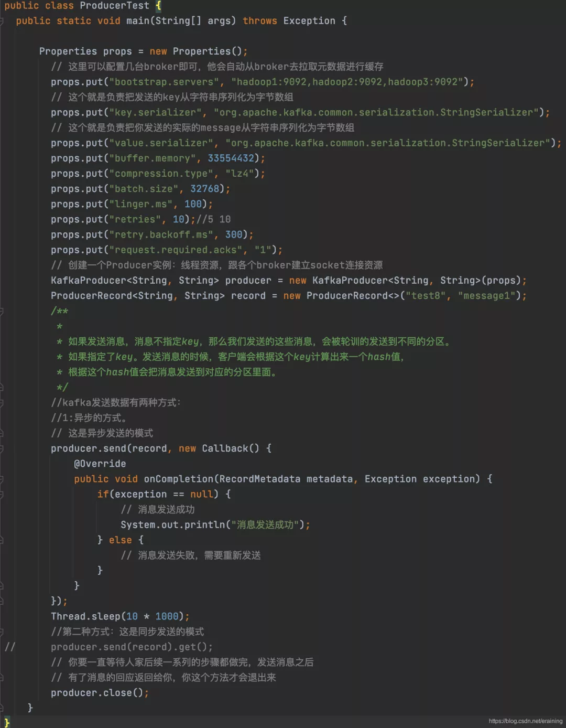Click the commented producer.send(record).get() line
This screenshot has height=728, width=566.
(132, 647)
